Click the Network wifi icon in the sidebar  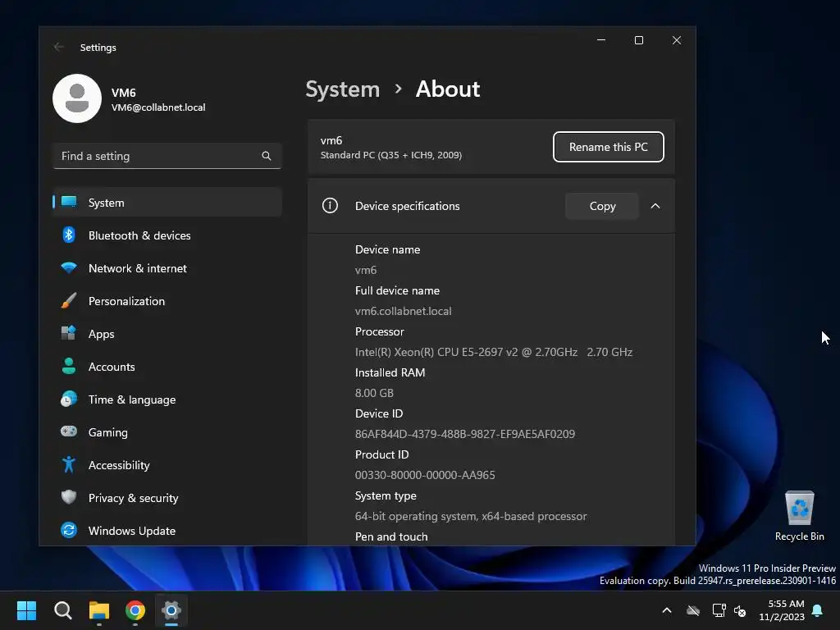click(69, 267)
